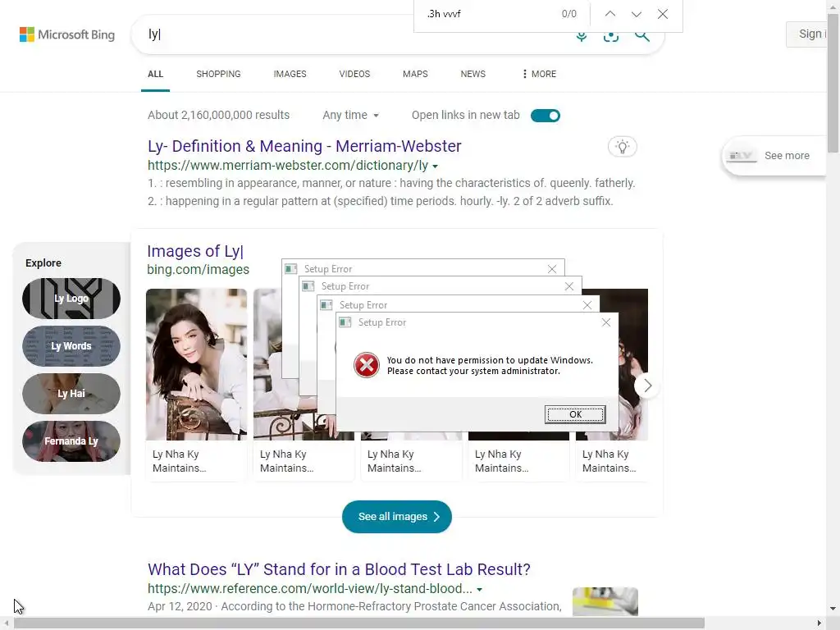Expand the Any time filter dropdown
Image resolution: width=840 pixels, height=630 pixels.
350,115
